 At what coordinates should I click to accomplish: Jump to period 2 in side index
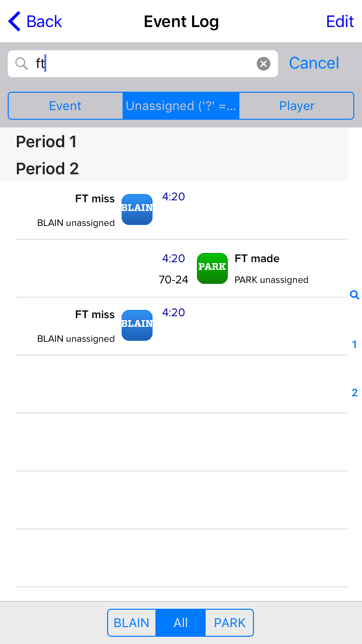coord(355,393)
